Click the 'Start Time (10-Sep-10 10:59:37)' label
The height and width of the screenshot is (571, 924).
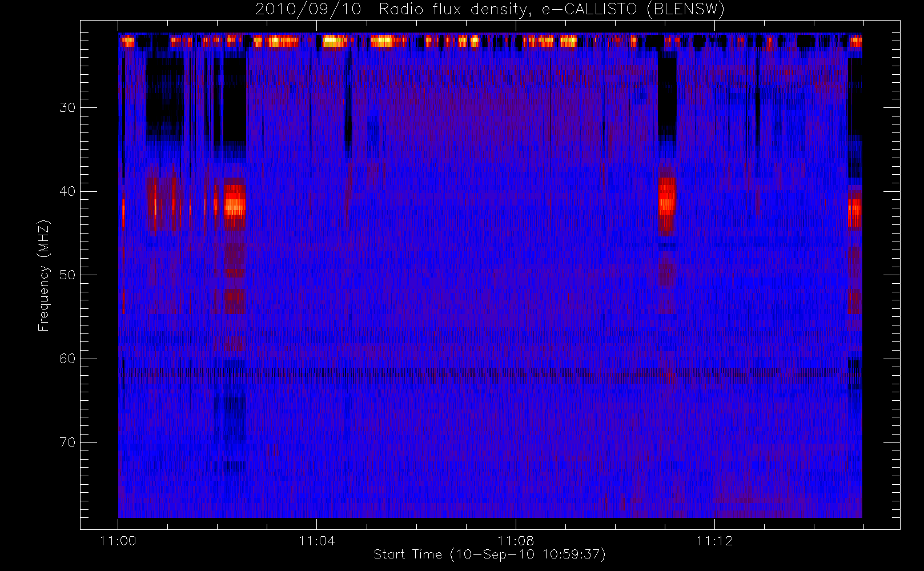(x=489, y=554)
